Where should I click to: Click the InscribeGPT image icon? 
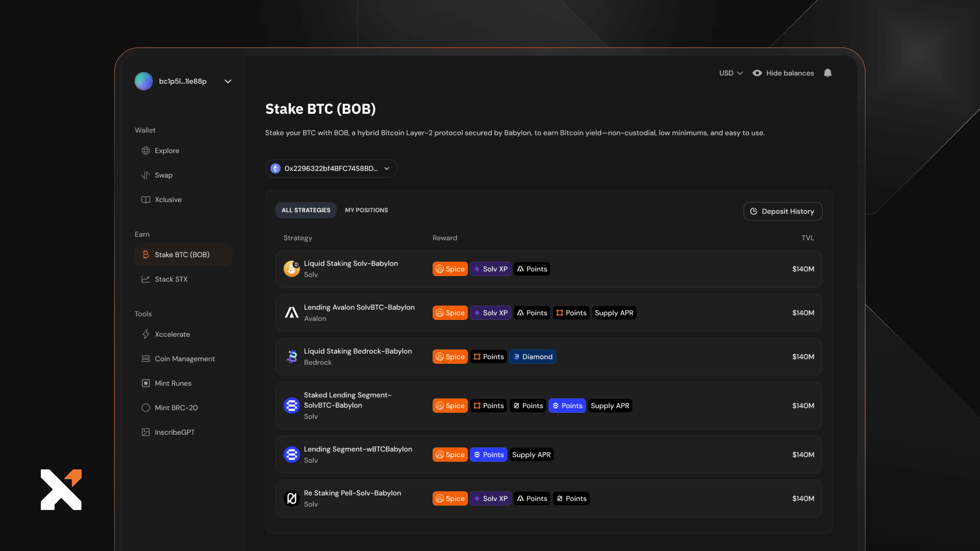click(x=146, y=432)
